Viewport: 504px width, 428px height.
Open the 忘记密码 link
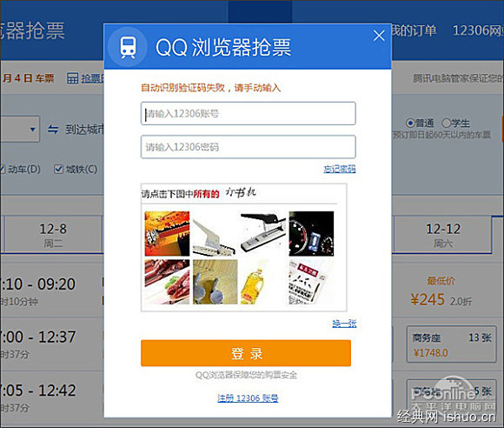coord(340,169)
